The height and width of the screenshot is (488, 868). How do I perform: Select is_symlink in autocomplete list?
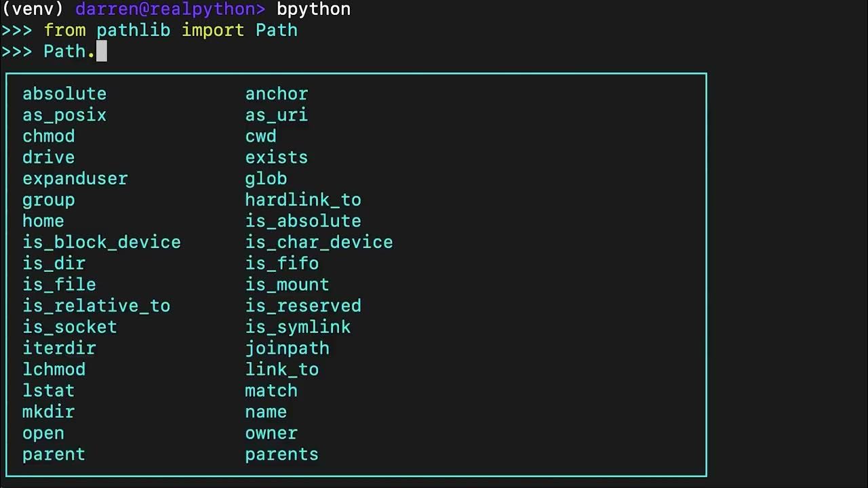298,327
